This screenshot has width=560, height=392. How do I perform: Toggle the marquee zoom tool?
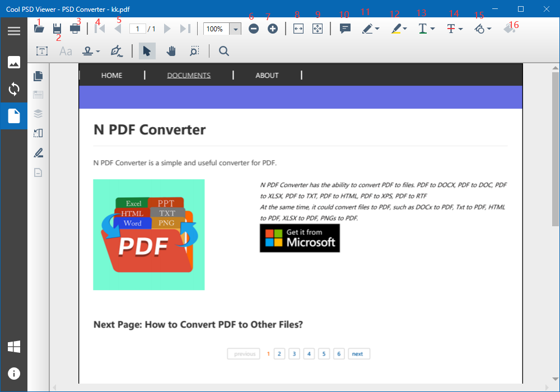(194, 51)
